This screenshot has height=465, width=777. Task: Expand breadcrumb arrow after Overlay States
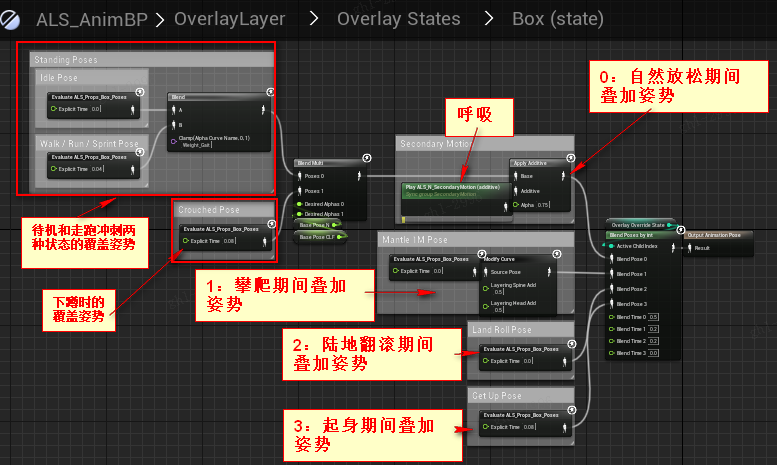click(x=486, y=18)
